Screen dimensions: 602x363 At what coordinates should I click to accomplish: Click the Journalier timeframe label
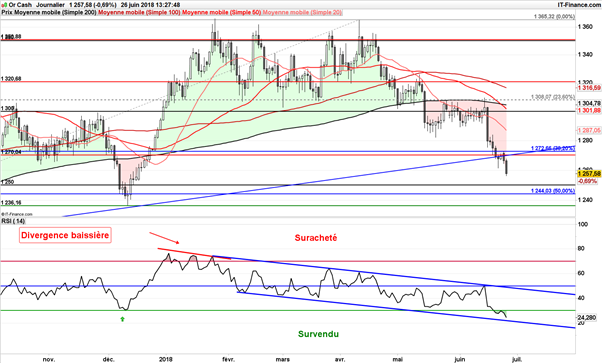(x=50, y=5)
